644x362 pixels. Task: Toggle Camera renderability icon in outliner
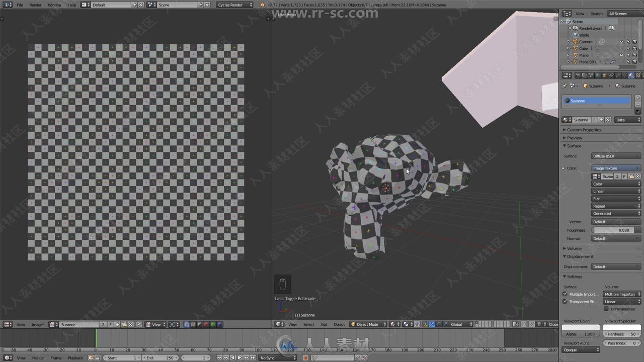tap(634, 42)
